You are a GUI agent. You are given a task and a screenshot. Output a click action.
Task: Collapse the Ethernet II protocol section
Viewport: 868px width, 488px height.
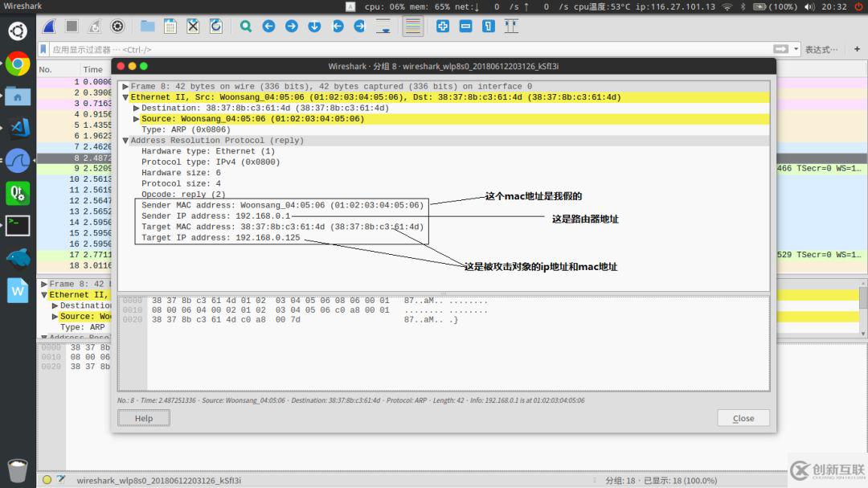(x=126, y=96)
